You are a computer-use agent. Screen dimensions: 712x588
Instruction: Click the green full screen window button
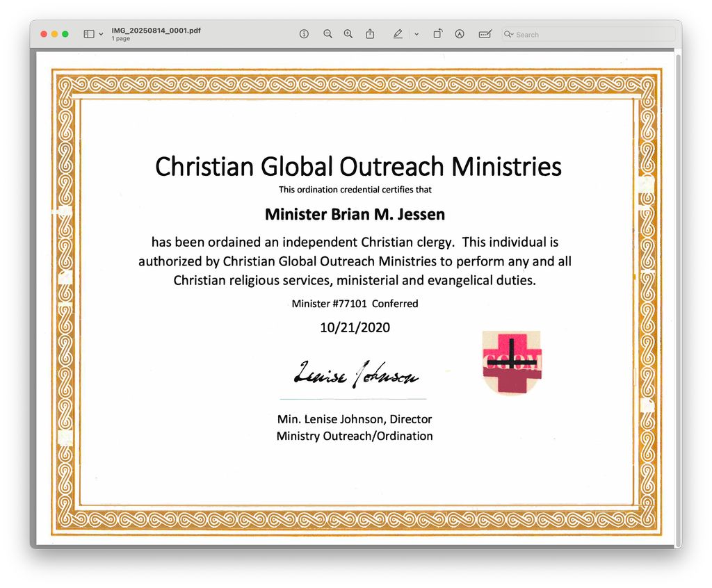tap(65, 34)
